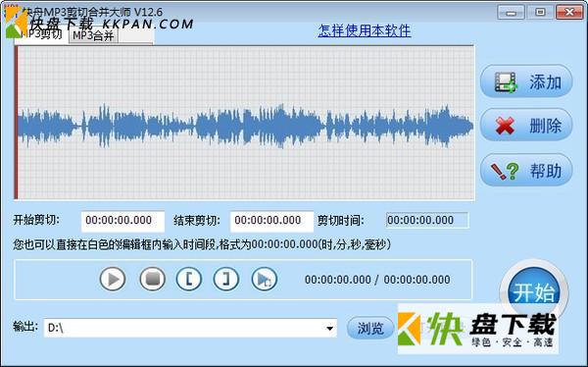Add an audio file with 添加

pyautogui.click(x=526, y=81)
